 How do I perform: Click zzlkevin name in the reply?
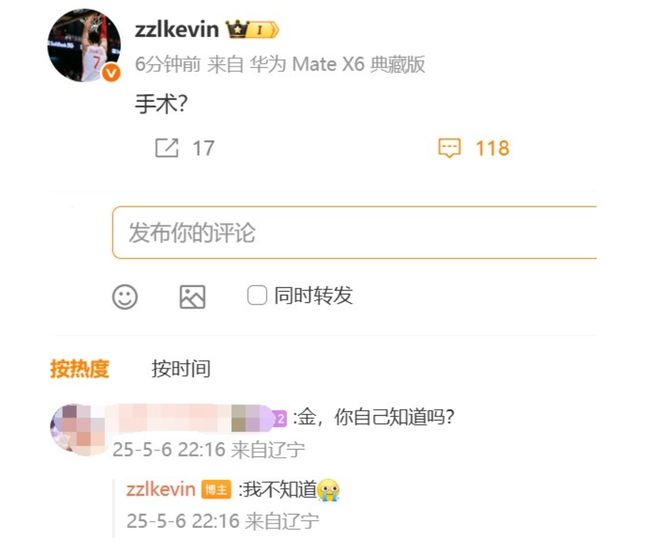(x=161, y=489)
